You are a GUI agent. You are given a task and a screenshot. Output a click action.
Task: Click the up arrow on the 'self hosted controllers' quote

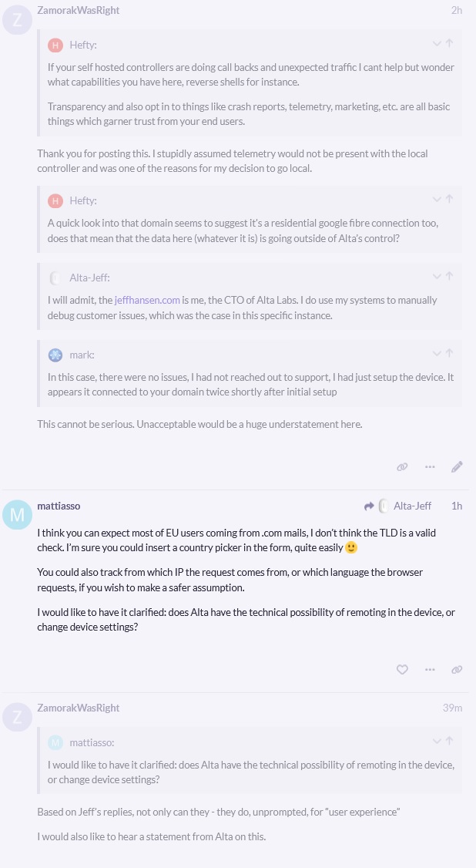449,44
